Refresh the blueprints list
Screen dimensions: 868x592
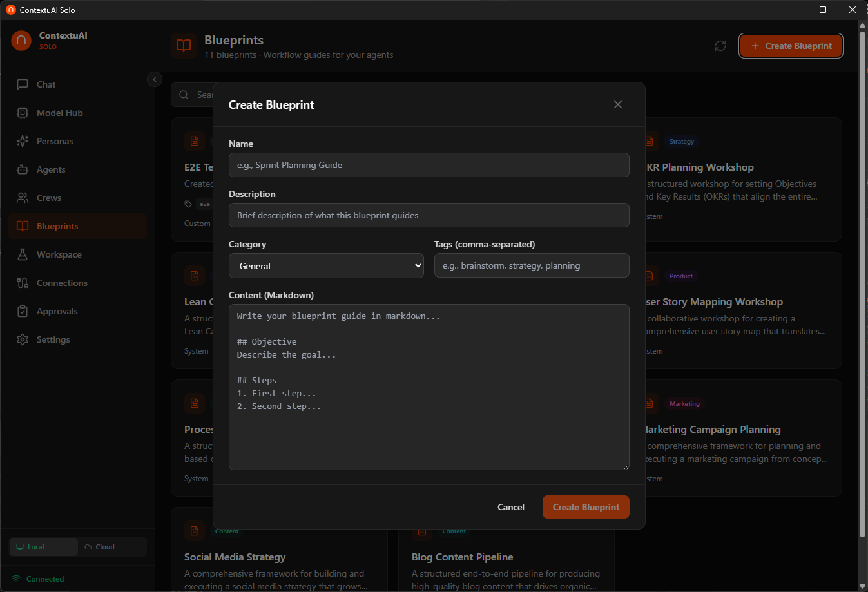[720, 46]
